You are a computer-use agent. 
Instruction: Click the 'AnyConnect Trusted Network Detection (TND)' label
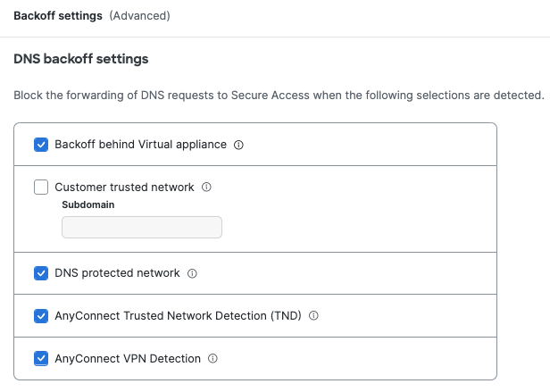[x=178, y=316]
